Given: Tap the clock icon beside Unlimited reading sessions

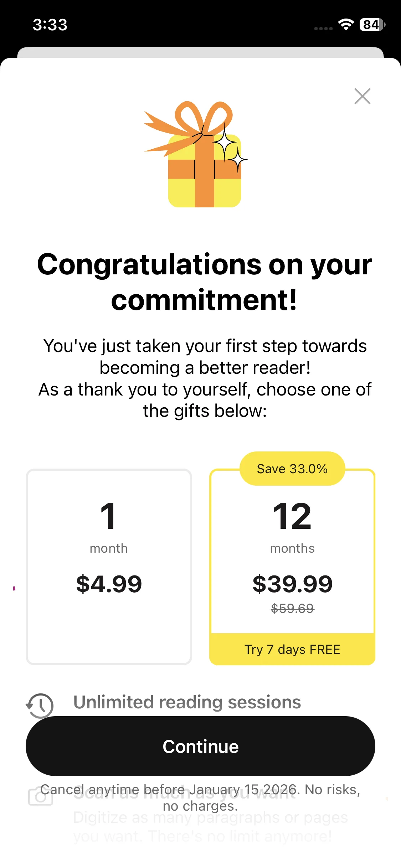Looking at the screenshot, I should (40, 705).
